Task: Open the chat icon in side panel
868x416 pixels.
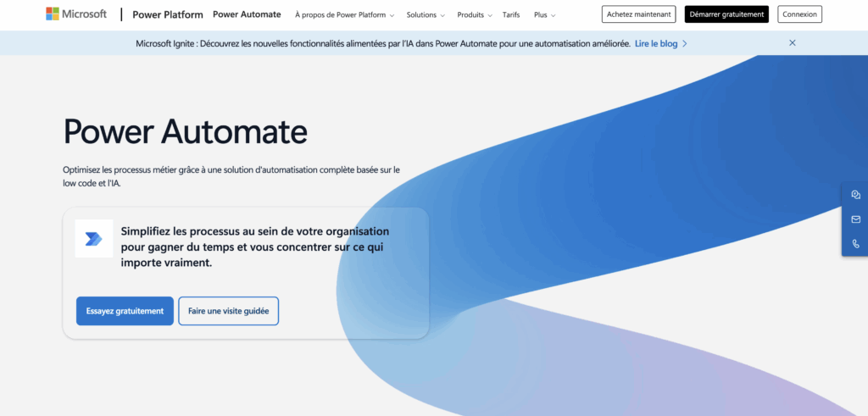Action: (x=856, y=195)
